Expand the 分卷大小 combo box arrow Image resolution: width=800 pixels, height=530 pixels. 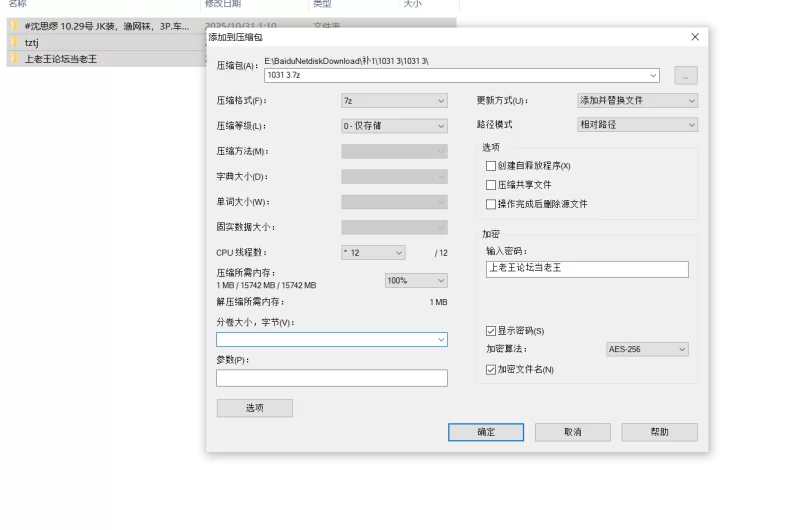441,340
